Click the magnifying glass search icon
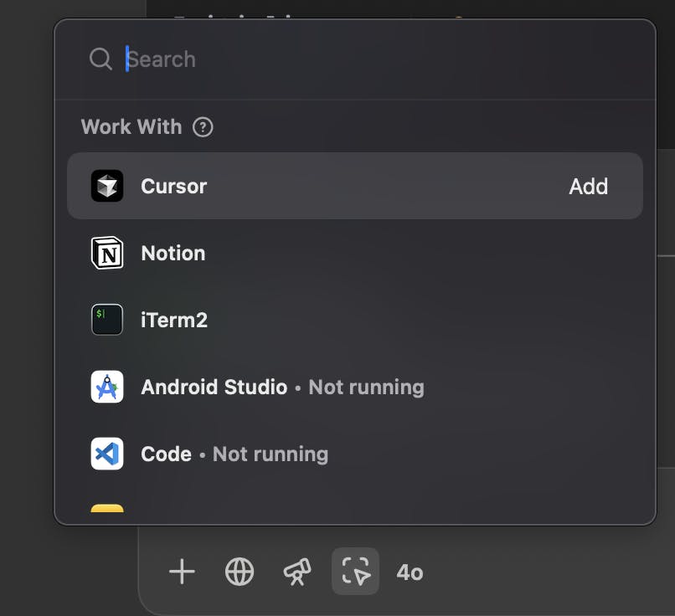This screenshot has height=616, width=675. pos(100,59)
